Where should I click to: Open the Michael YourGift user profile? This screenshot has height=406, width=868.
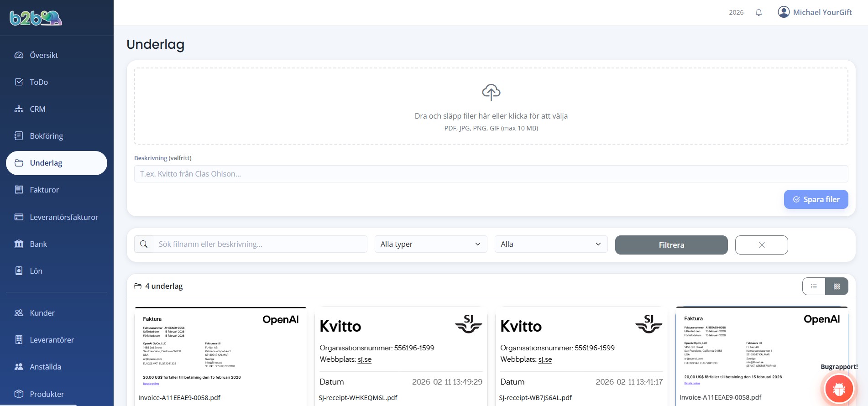815,12
